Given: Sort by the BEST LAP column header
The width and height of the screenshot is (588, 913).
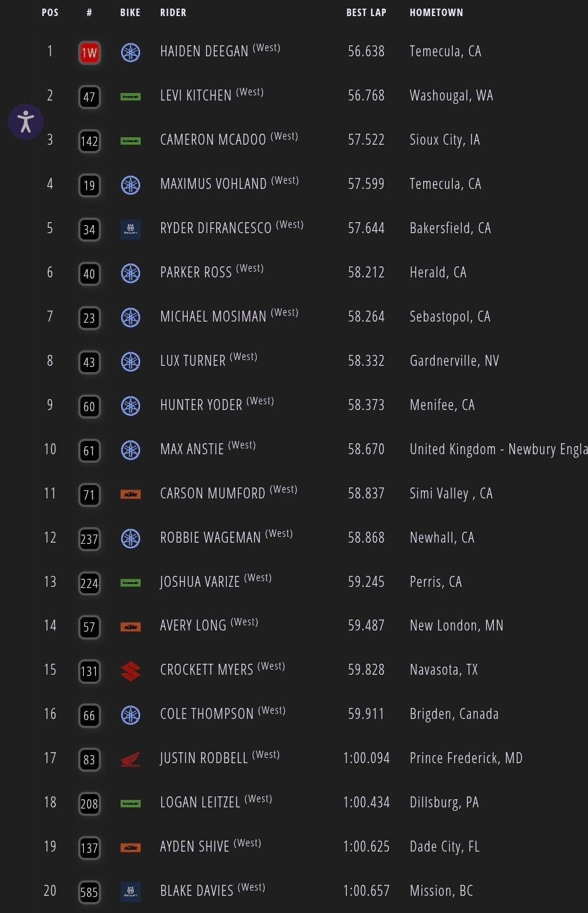Looking at the screenshot, I should pos(366,13).
